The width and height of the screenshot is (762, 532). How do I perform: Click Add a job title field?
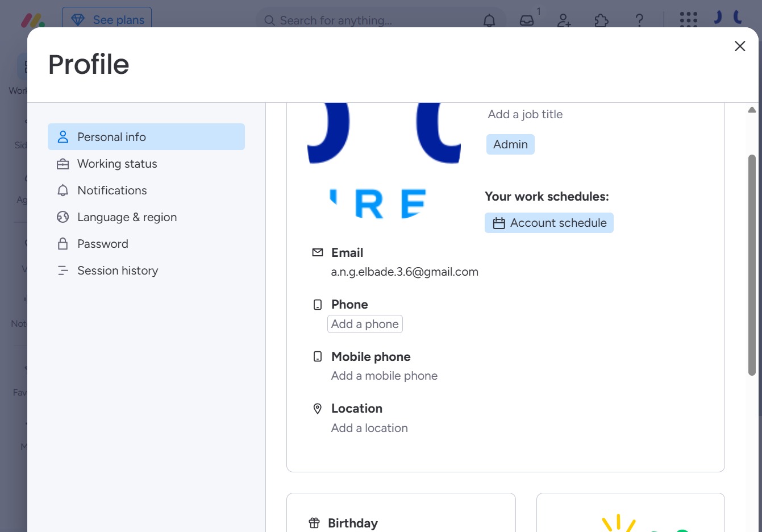click(525, 114)
